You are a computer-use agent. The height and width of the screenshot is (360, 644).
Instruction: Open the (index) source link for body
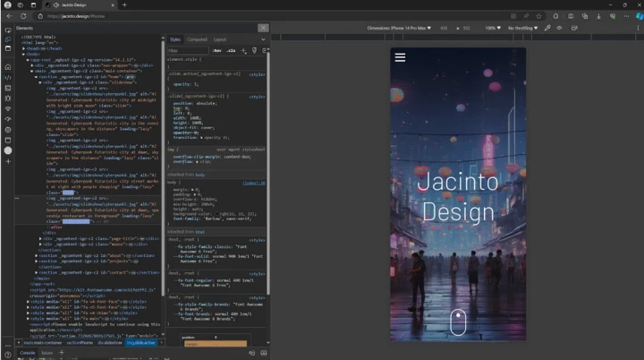(253, 183)
